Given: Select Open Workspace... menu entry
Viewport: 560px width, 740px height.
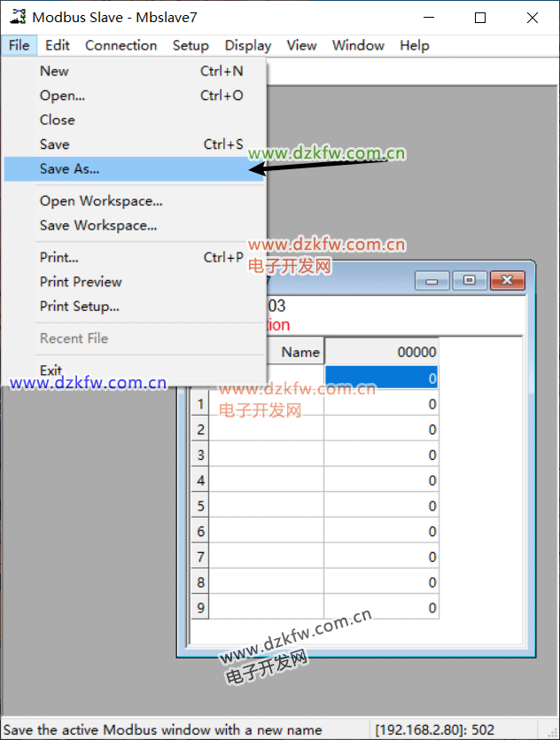Looking at the screenshot, I should (101, 201).
